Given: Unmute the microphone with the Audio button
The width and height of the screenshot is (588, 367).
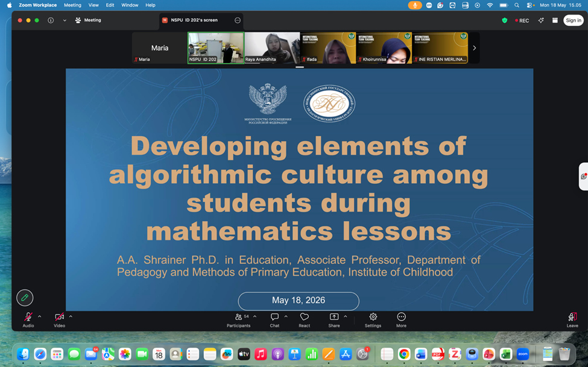Looking at the screenshot, I should [x=28, y=320].
